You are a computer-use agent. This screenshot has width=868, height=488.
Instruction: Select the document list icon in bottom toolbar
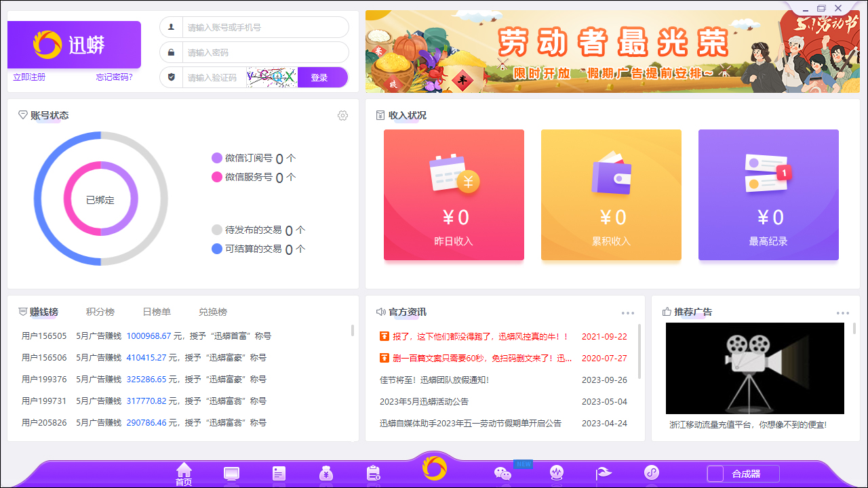tap(279, 472)
